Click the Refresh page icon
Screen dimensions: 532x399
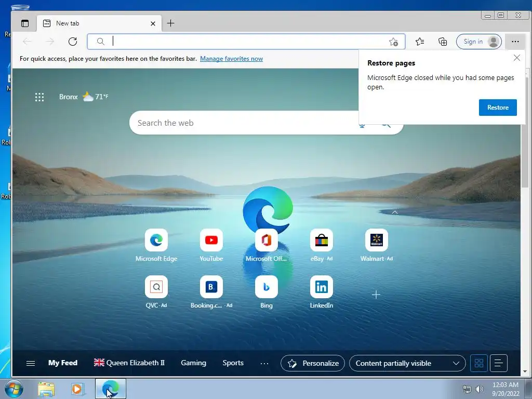coord(73,42)
